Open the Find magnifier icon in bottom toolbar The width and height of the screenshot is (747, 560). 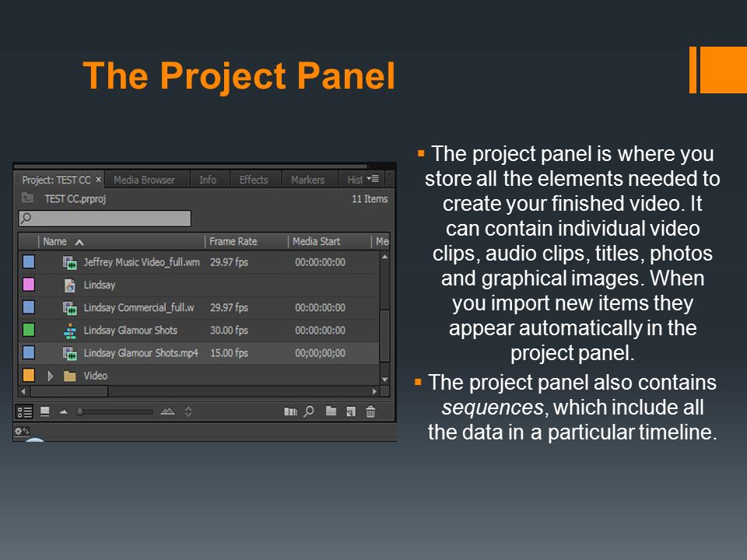309,411
